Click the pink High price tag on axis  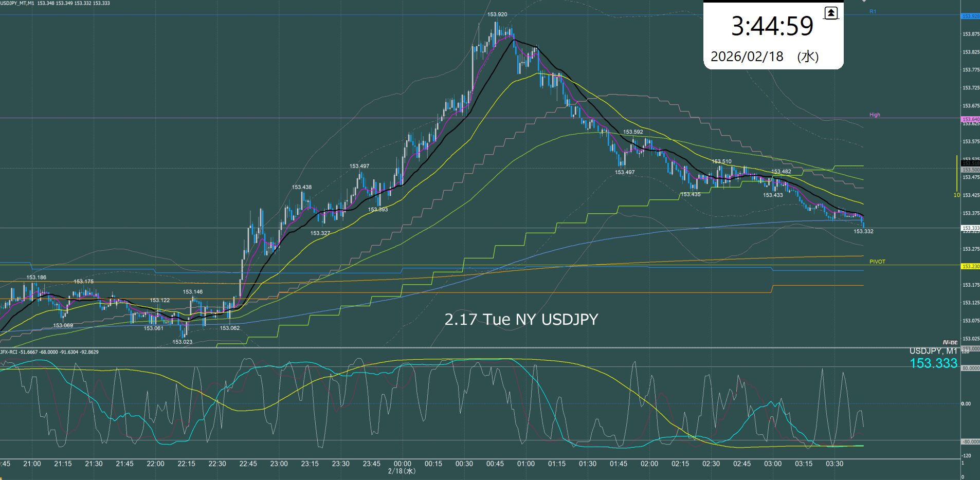[x=970, y=119]
